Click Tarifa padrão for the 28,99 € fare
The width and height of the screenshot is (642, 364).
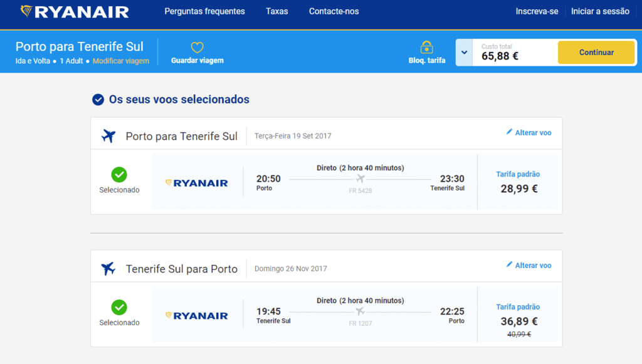(518, 174)
